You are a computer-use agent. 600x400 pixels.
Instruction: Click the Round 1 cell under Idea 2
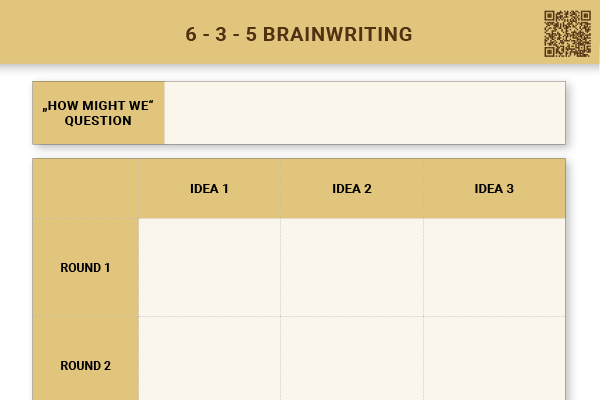tap(352, 268)
